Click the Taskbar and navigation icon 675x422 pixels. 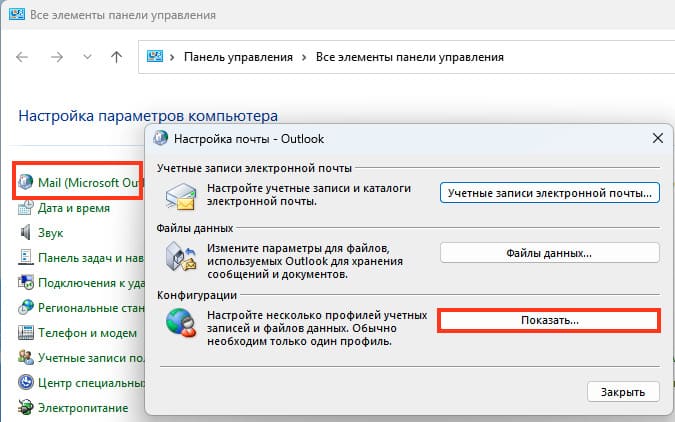[x=26, y=257]
